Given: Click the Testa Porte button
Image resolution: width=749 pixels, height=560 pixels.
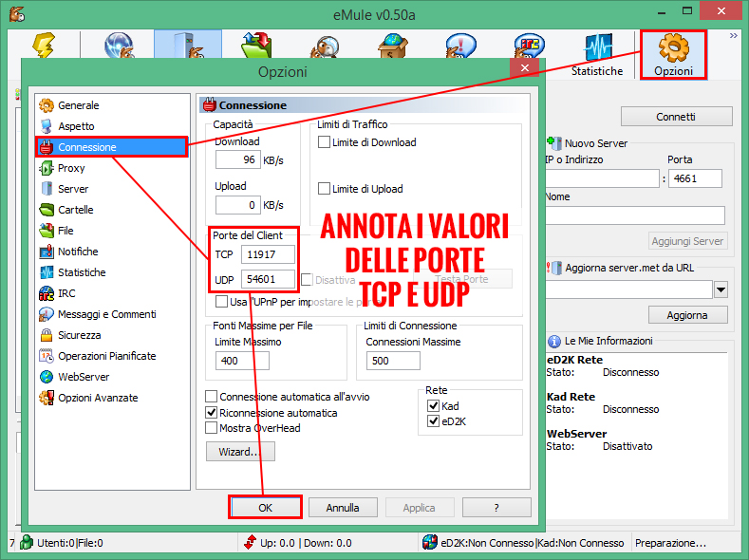Looking at the screenshot, I should point(462,279).
